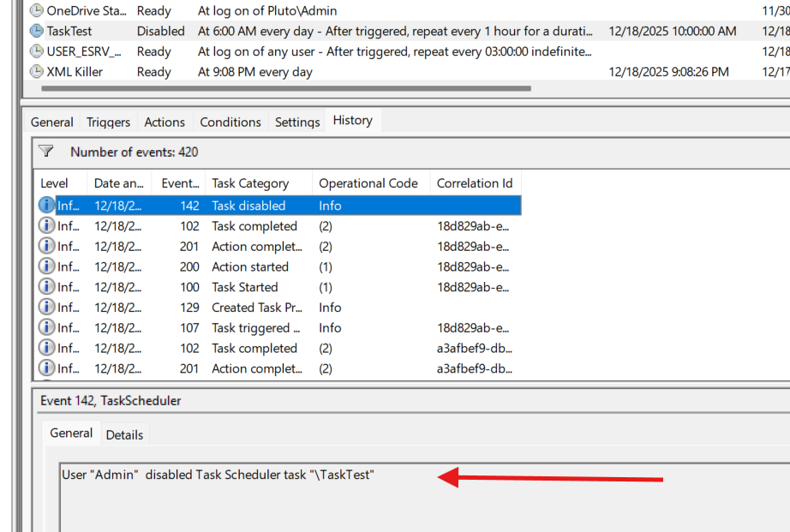The image size is (790, 532).
Task: Select event 200 Action started row
Action: [279, 266]
